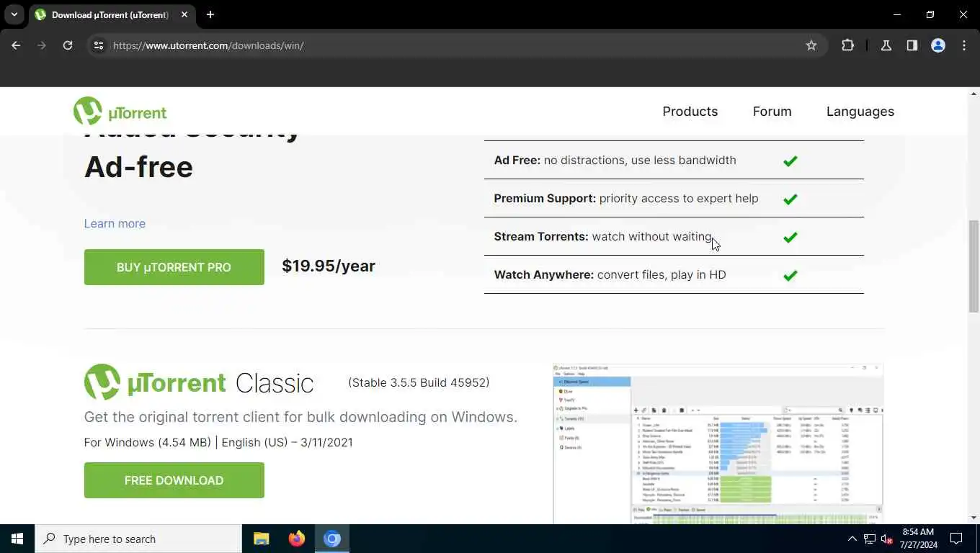Click the $19.95/year price text
This screenshot has height=553, width=980.
click(329, 266)
